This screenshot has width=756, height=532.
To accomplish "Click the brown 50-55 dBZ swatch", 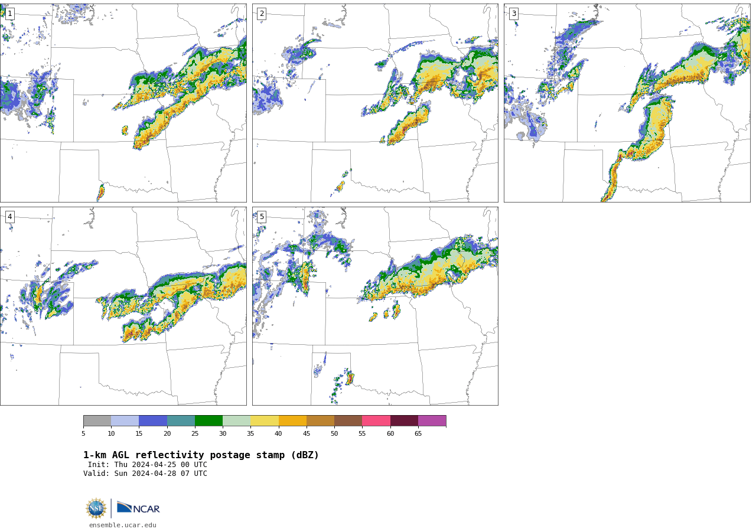I will coord(348,421).
